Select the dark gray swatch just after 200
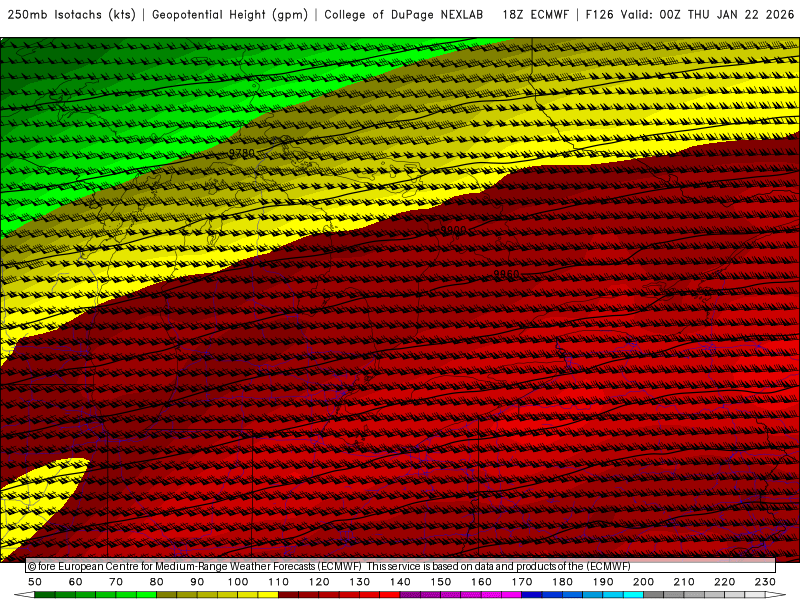This screenshot has width=800, height=600. click(654, 595)
